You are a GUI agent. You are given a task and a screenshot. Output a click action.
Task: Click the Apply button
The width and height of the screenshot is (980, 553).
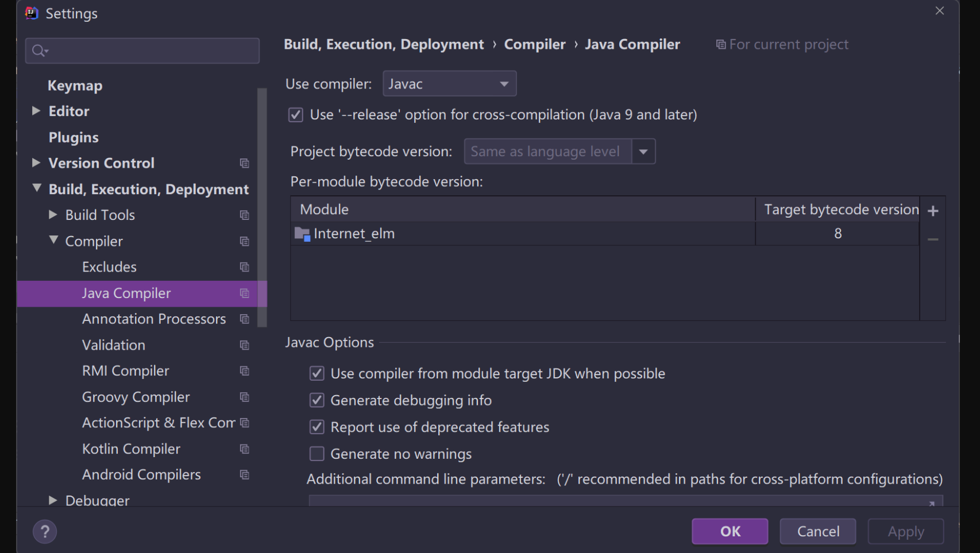click(906, 531)
